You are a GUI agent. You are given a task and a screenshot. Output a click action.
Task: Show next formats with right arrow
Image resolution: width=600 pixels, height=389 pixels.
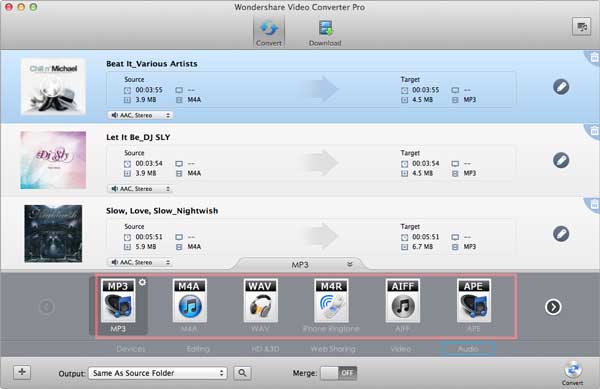pyautogui.click(x=553, y=307)
